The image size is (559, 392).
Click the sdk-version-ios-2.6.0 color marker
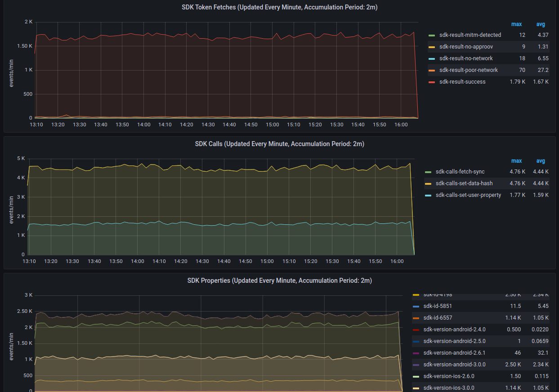[x=417, y=376]
